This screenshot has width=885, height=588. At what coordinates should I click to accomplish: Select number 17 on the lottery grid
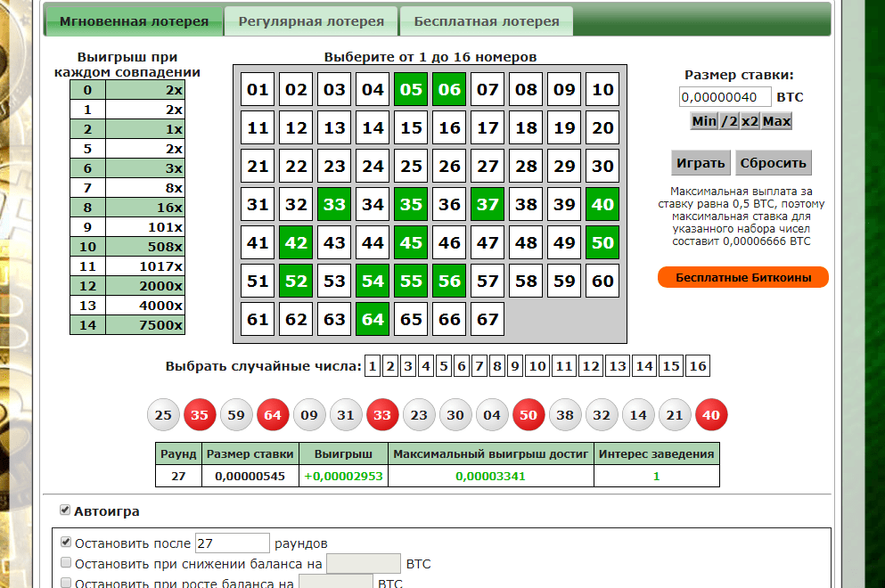coord(488,127)
